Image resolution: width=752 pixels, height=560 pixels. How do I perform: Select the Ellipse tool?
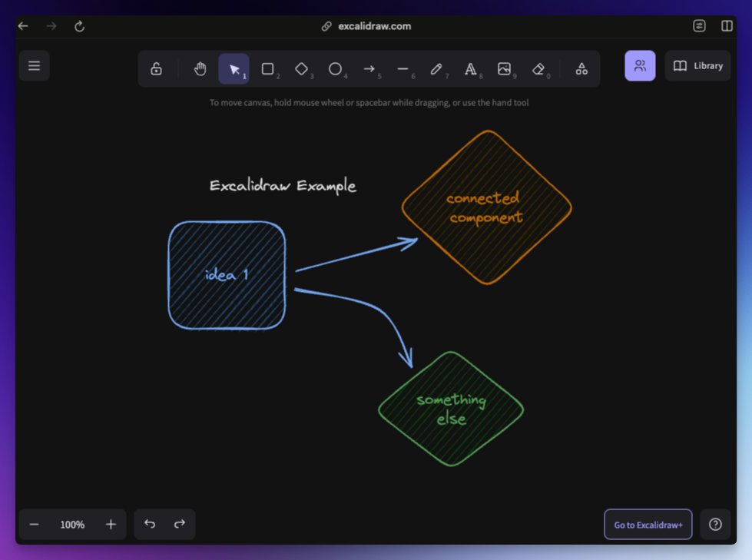(335, 69)
